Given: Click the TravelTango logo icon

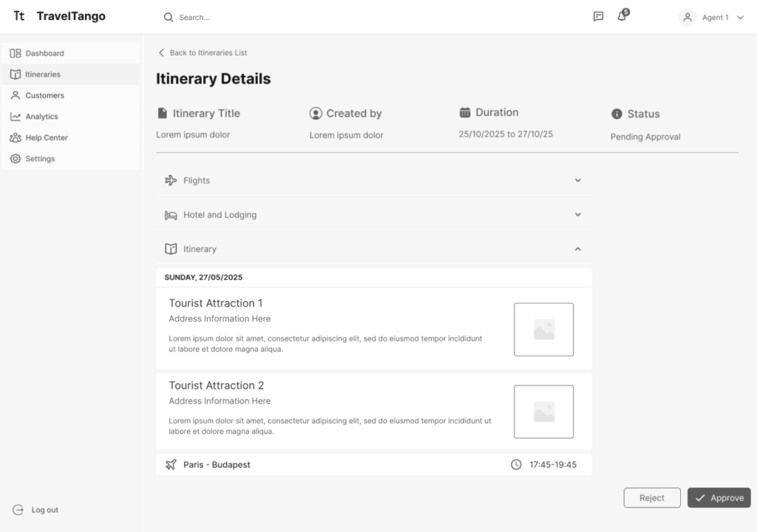Looking at the screenshot, I should point(19,16).
